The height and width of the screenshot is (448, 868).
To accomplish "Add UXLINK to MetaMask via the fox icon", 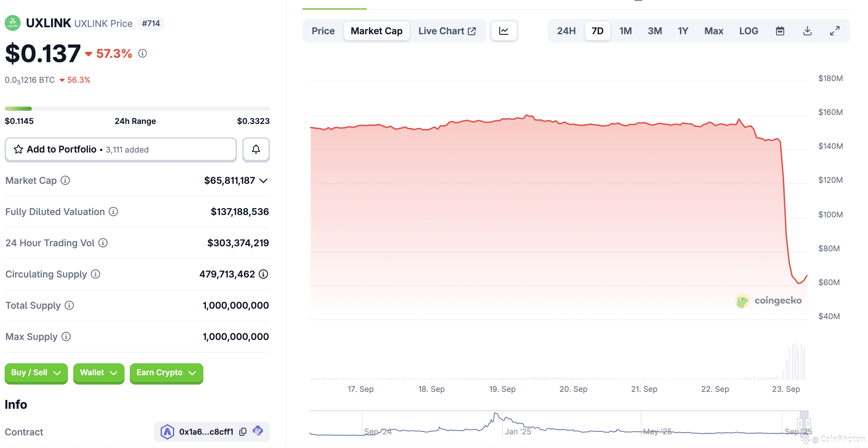I will [x=259, y=431].
